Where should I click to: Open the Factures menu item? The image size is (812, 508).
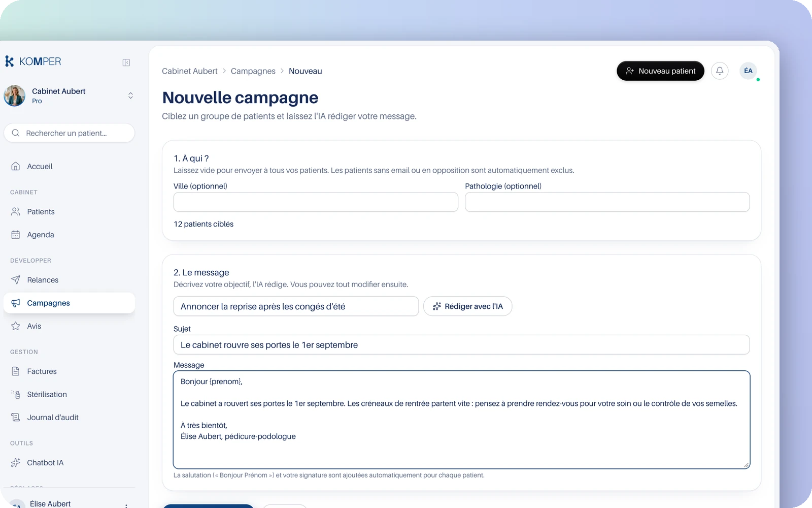point(70,371)
